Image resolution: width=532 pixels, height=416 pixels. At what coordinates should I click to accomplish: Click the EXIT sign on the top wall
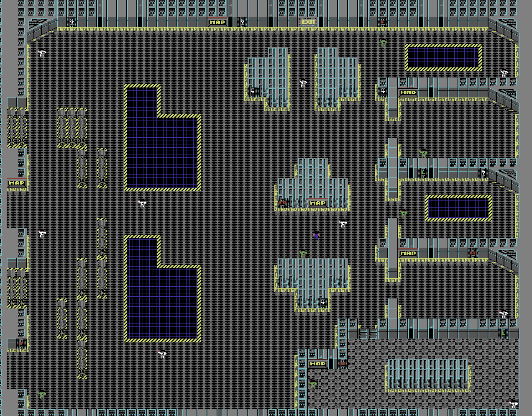(308, 22)
